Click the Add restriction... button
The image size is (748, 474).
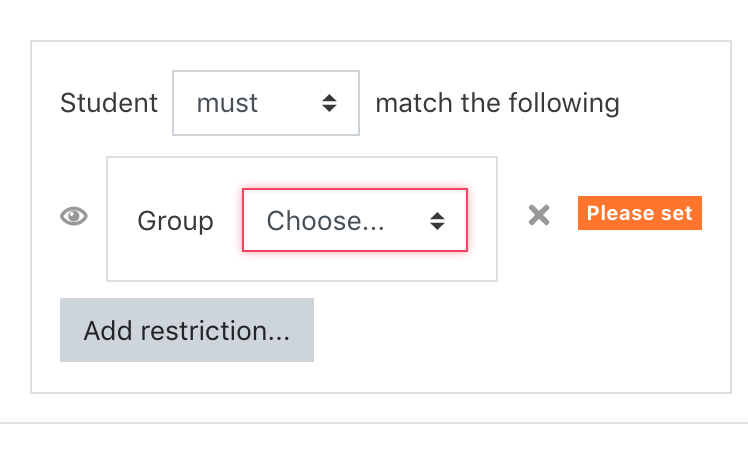[x=187, y=330]
